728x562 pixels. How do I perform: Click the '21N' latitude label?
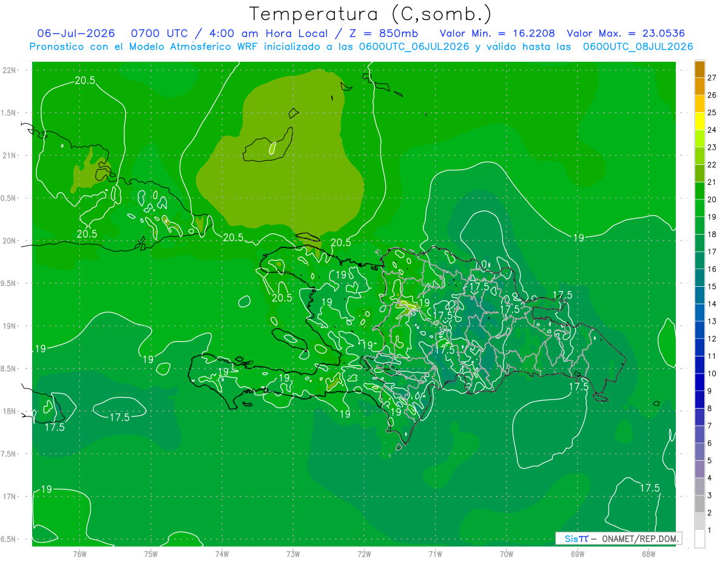point(8,156)
